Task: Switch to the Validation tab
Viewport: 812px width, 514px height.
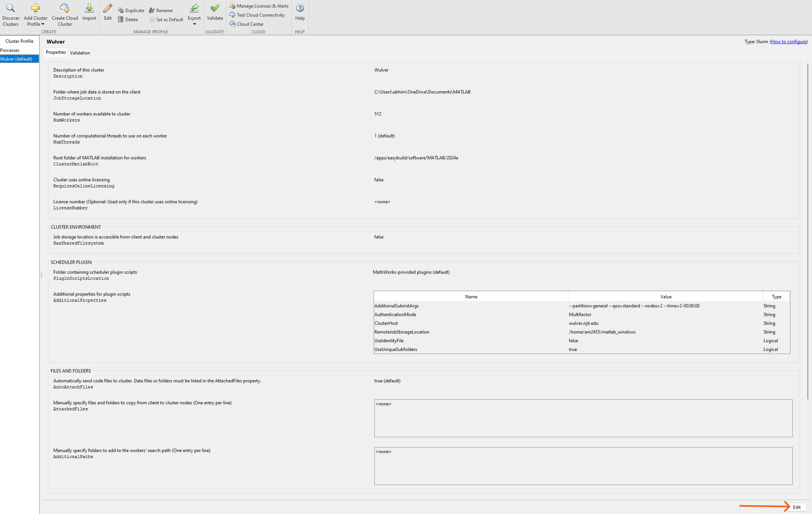Action: pos(80,53)
